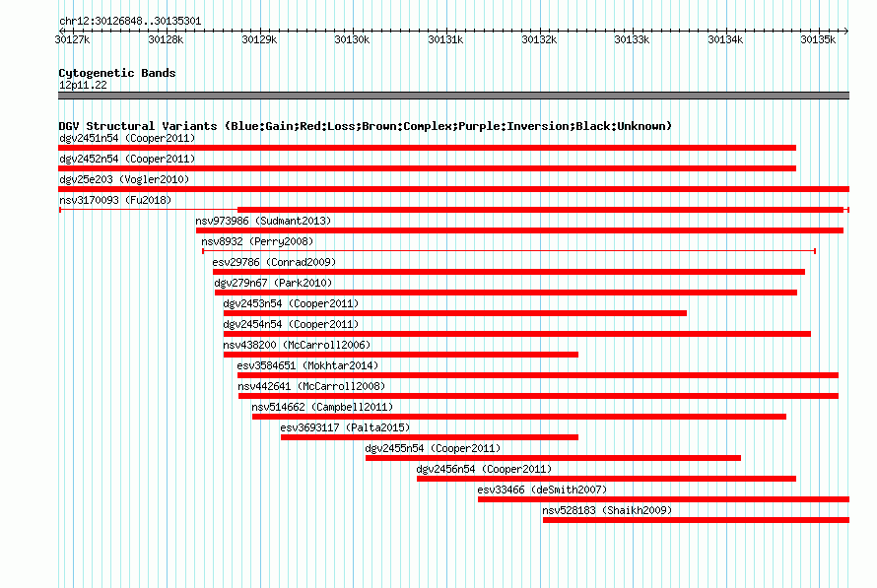The image size is (877, 588).
Task: Select the red bar under nsv528183
Action: coord(696,520)
